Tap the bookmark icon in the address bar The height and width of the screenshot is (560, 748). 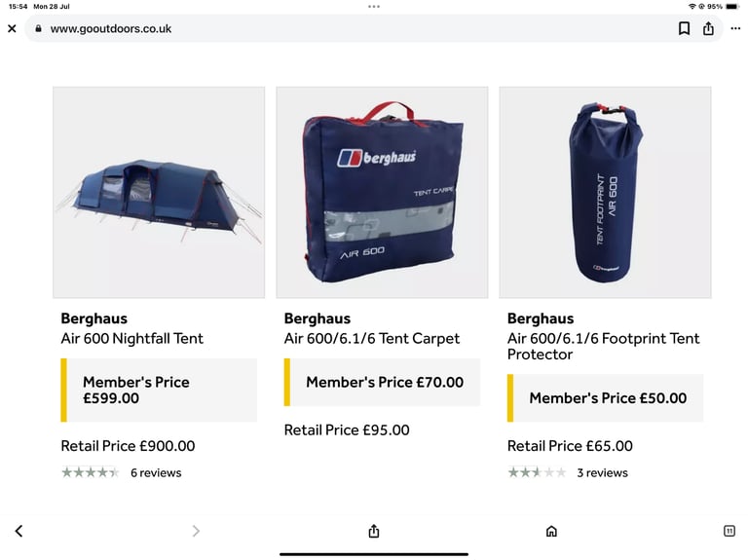[684, 28]
